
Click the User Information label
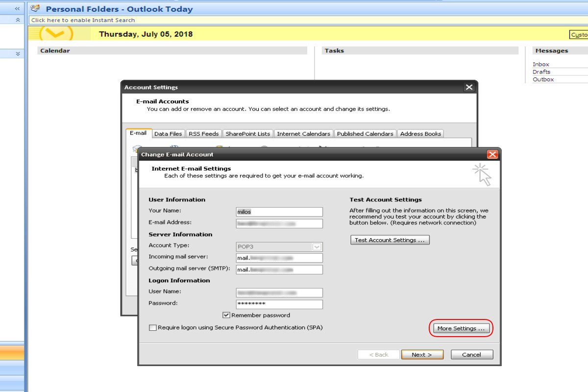point(177,200)
